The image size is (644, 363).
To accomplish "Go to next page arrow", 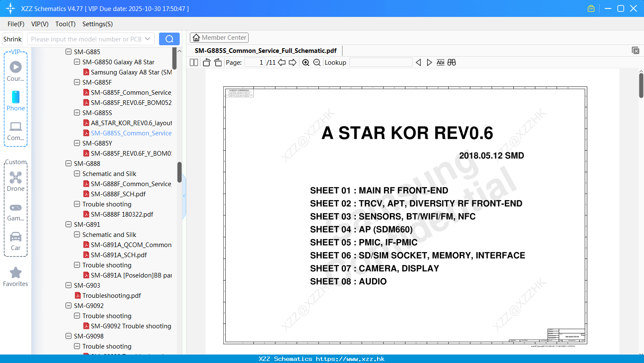I will (x=293, y=62).
